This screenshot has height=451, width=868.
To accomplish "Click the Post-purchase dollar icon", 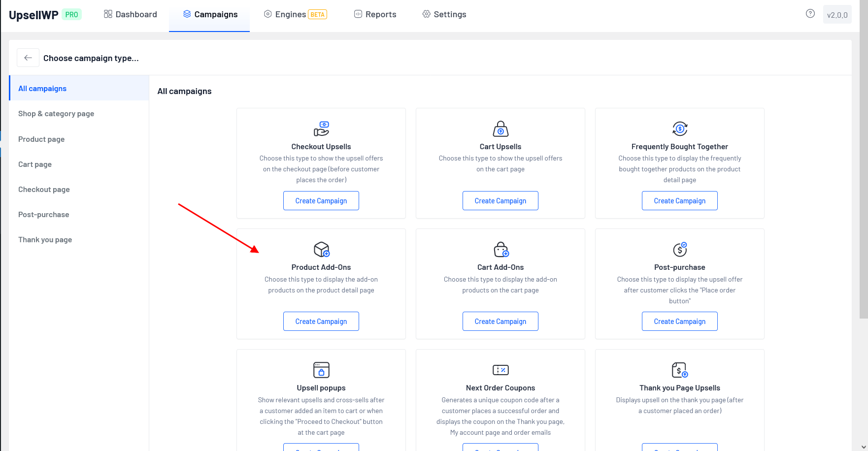I will click(x=680, y=249).
